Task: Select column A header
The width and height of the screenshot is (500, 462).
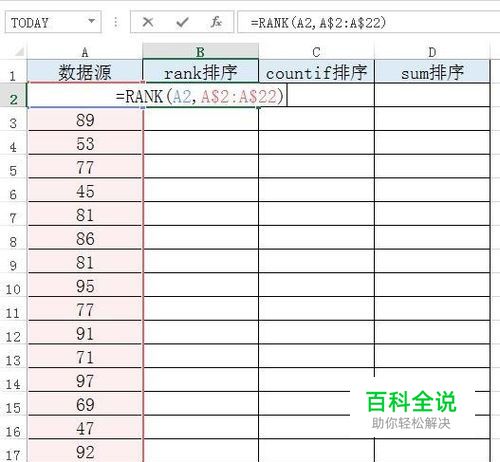Action: coord(85,52)
